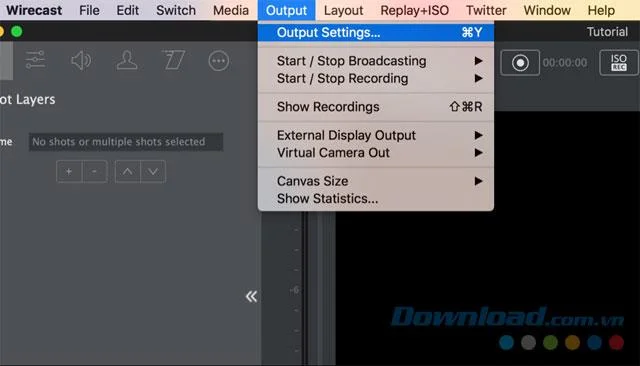640x366 pixels.
Task: Close the open Output menu in menu bar
Action: 287,10
